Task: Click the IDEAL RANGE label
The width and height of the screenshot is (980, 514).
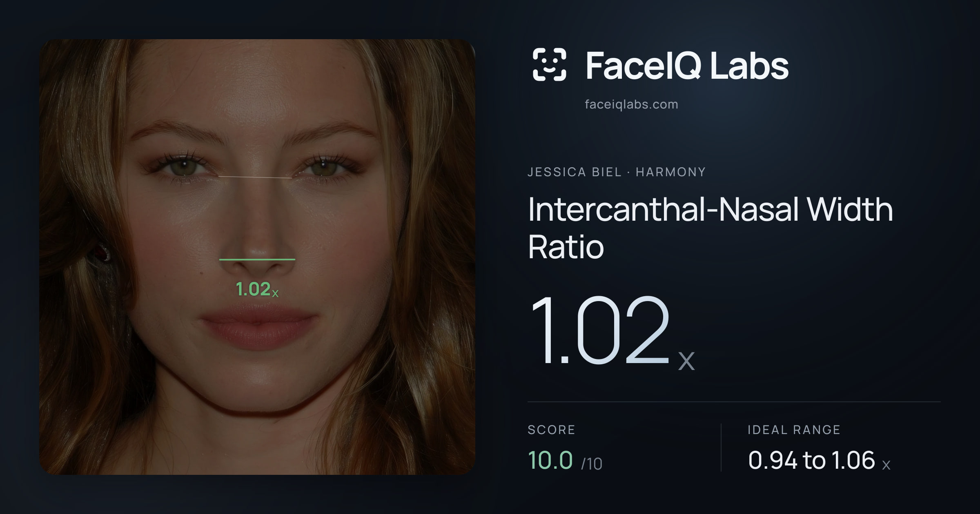Action: click(x=794, y=430)
